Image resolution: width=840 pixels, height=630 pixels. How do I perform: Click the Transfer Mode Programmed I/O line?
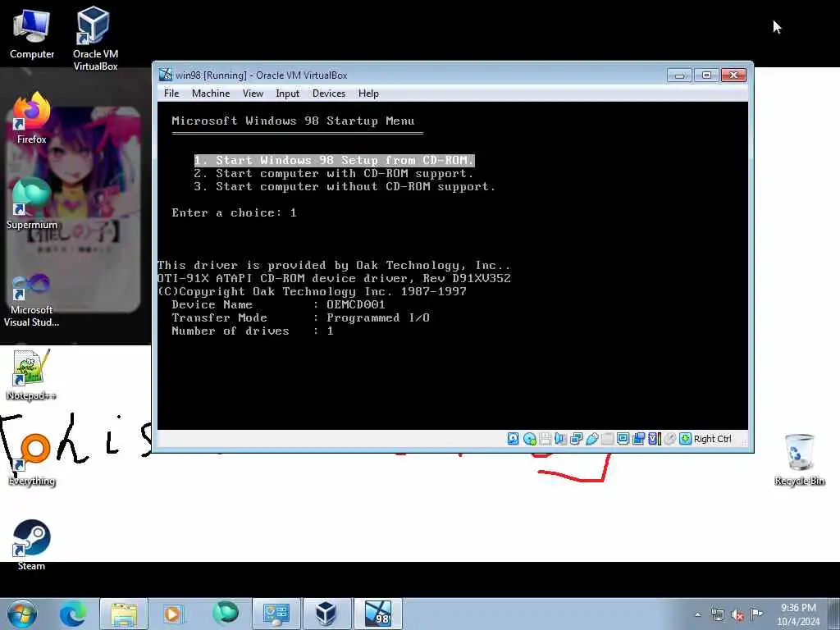pyautogui.click(x=300, y=317)
